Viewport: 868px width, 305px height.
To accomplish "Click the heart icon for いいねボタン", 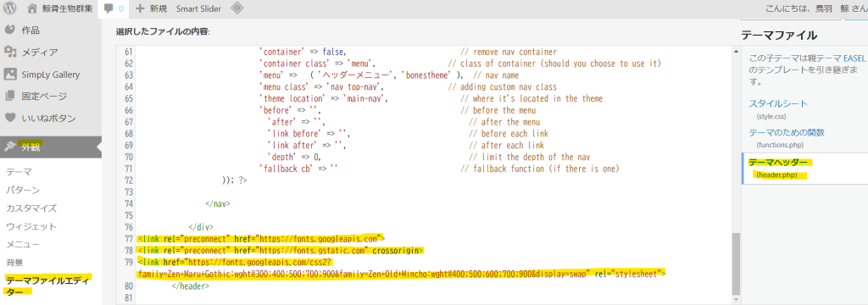I will coord(10,118).
